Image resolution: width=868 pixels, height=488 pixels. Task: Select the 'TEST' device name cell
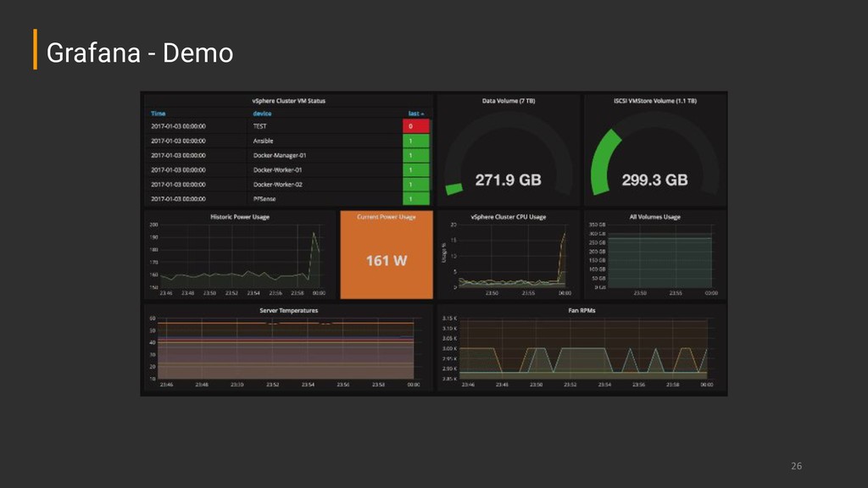click(259, 126)
